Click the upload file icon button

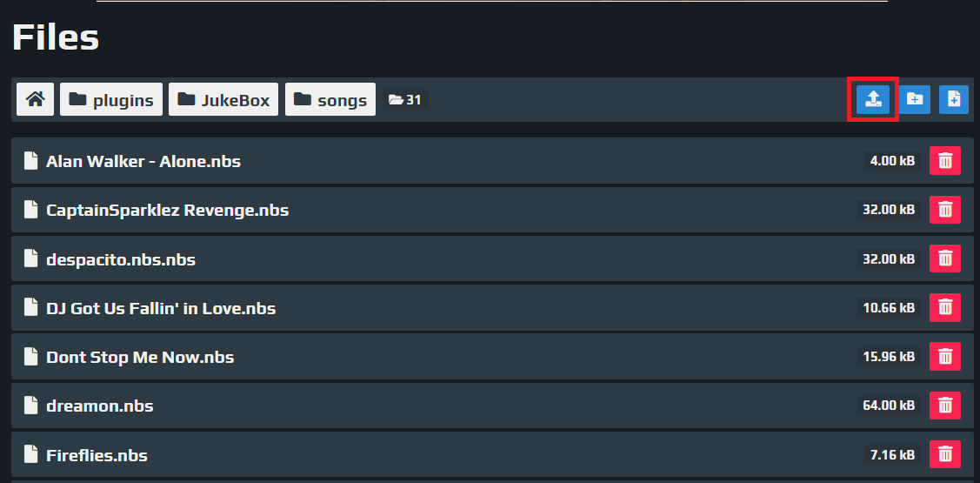click(x=872, y=99)
